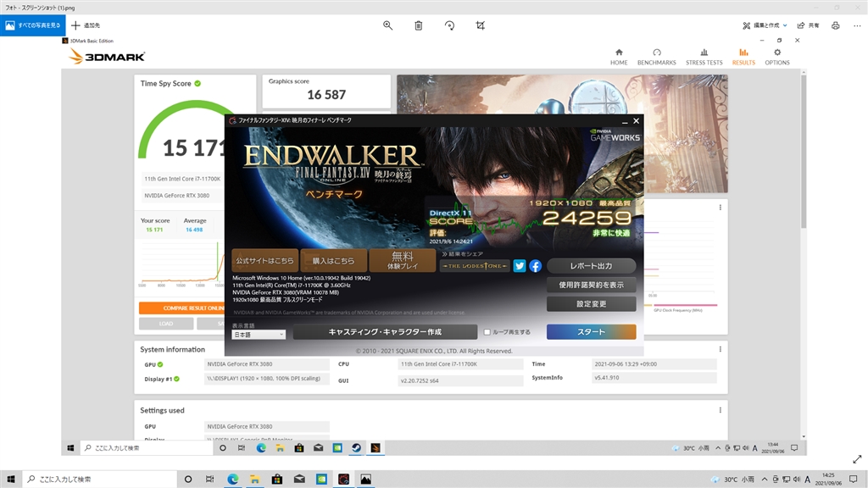The image size is (868, 488).
Task: Open the Photos three-dot more menu
Action: [857, 25]
